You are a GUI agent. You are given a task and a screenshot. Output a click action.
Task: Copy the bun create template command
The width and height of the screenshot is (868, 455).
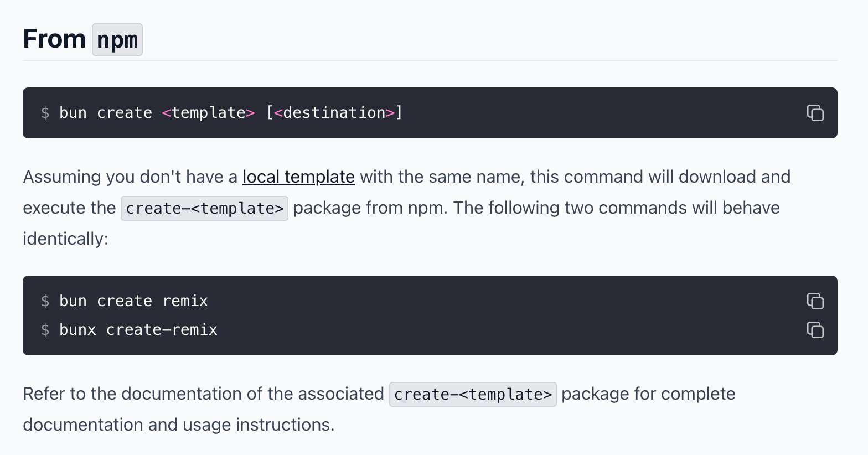(815, 113)
